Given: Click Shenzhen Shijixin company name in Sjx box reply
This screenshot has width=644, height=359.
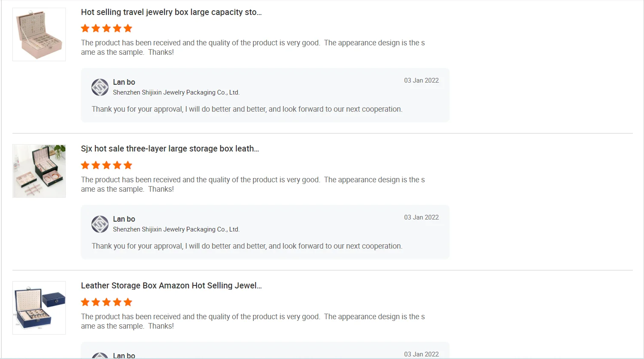Looking at the screenshot, I should coord(176,229).
